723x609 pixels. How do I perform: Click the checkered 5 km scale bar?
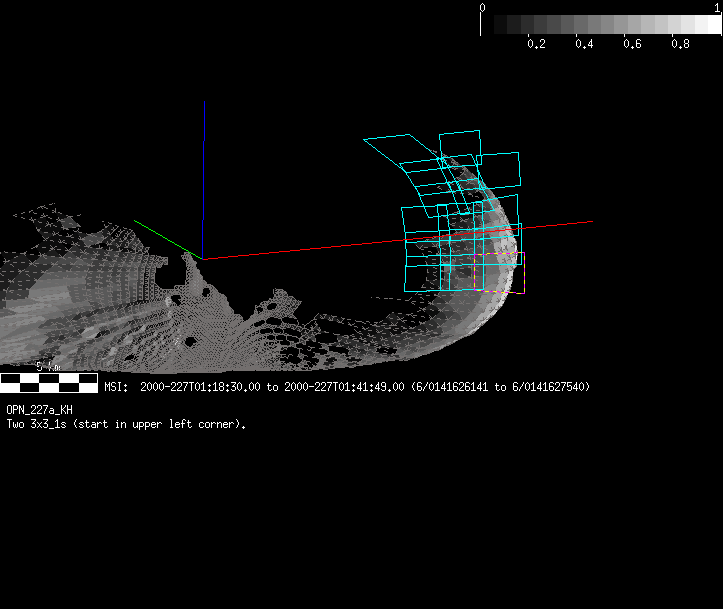pyautogui.click(x=49, y=384)
